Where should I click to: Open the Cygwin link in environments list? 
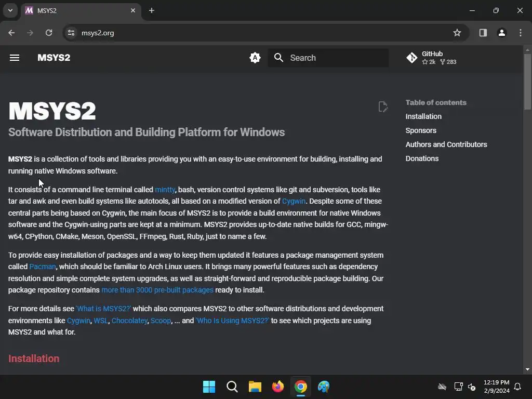point(78,321)
